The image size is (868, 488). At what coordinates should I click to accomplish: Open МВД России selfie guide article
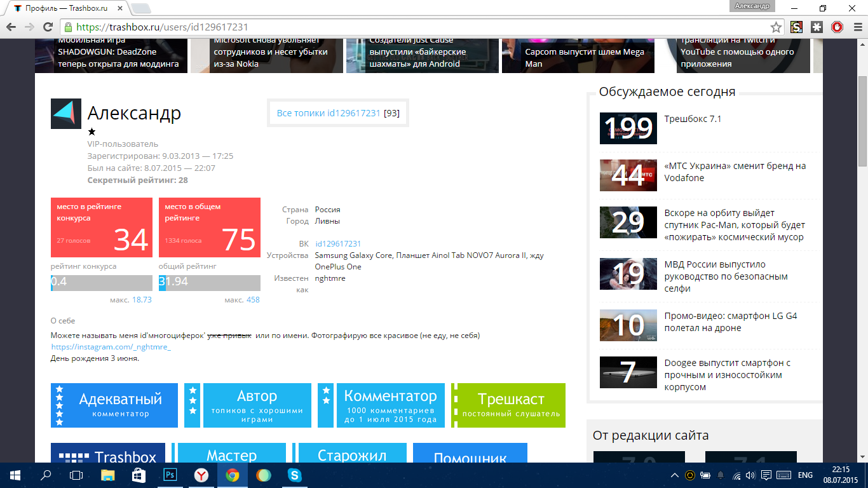point(726,276)
